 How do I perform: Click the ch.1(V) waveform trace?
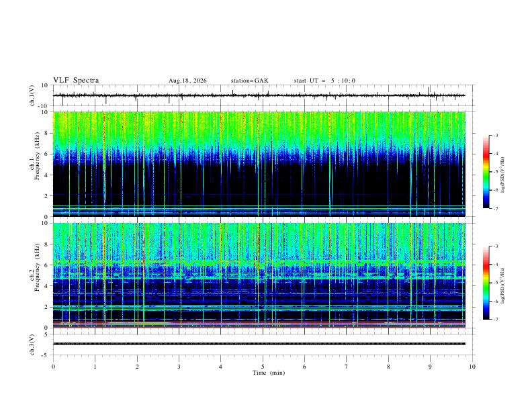[x=259, y=95]
